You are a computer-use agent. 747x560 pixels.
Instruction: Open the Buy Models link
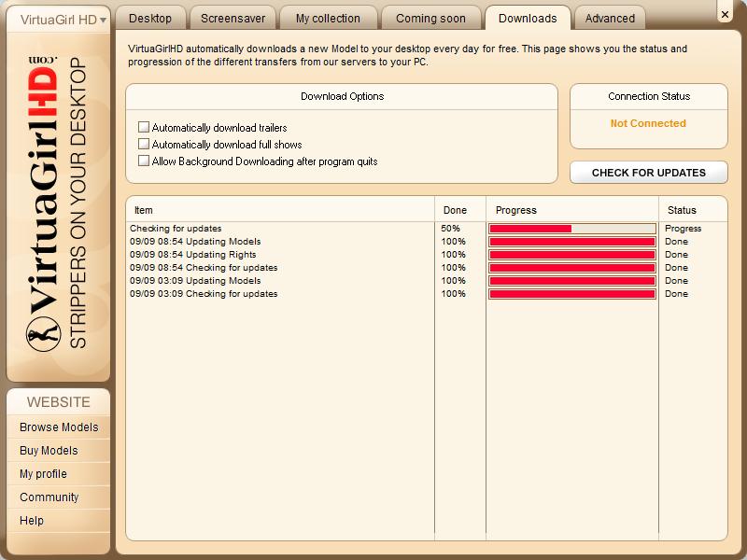click(x=49, y=451)
